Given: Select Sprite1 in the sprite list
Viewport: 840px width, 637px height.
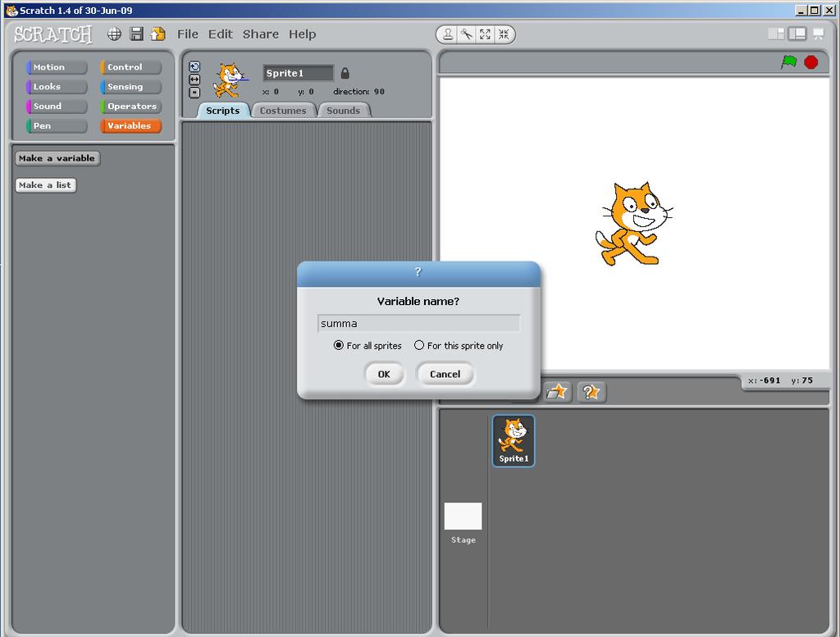Looking at the screenshot, I should (514, 440).
